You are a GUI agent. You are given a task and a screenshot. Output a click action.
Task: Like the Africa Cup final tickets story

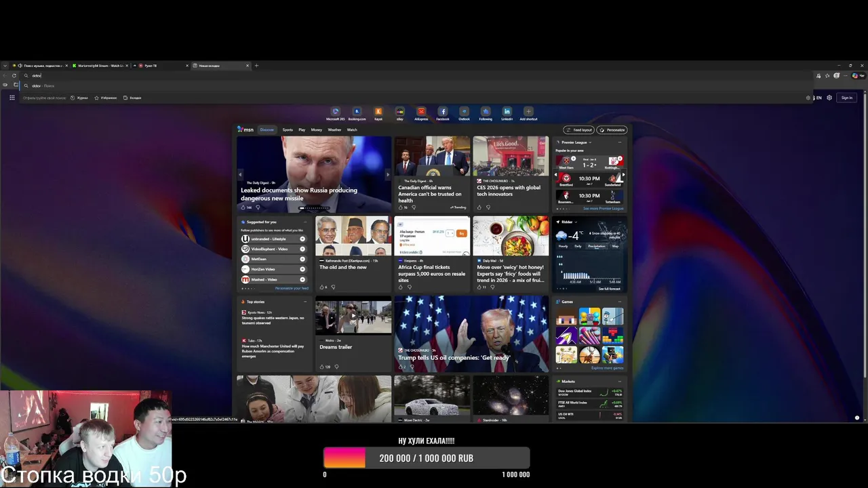(x=401, y=287)
